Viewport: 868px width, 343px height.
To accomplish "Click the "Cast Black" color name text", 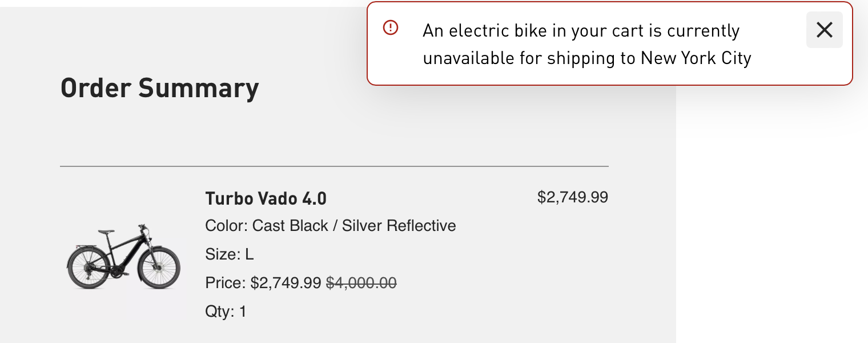I will [x=290, y=226].
